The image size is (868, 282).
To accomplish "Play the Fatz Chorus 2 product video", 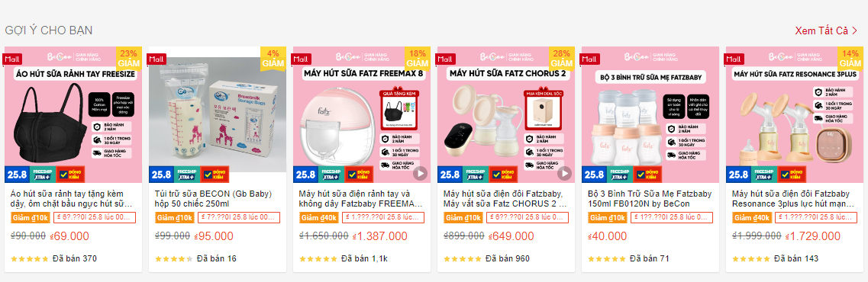I will [564, 174].
